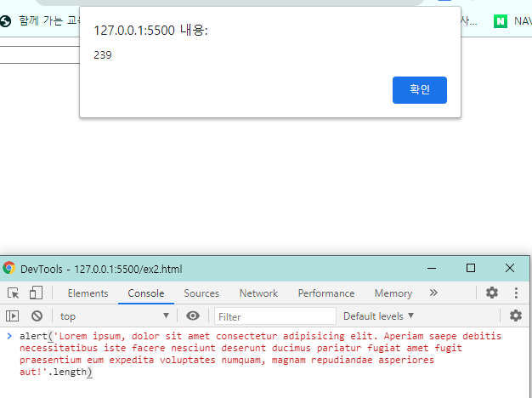
Task: Open DevTools settings gear in tab bar
Action: click(491, 293)
